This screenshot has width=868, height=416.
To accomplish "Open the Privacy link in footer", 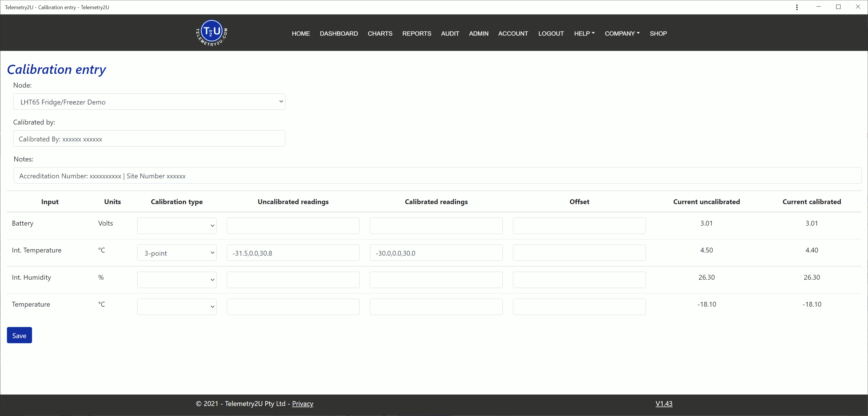I will pyautogui.click(x=303, y=403).
